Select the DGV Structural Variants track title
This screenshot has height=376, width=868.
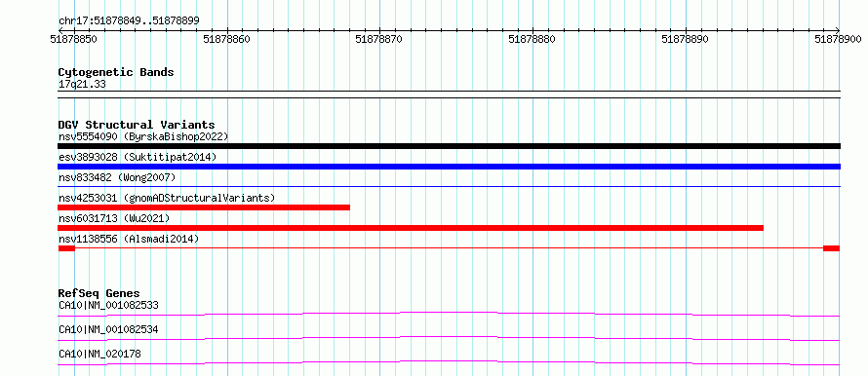[137, 125]
